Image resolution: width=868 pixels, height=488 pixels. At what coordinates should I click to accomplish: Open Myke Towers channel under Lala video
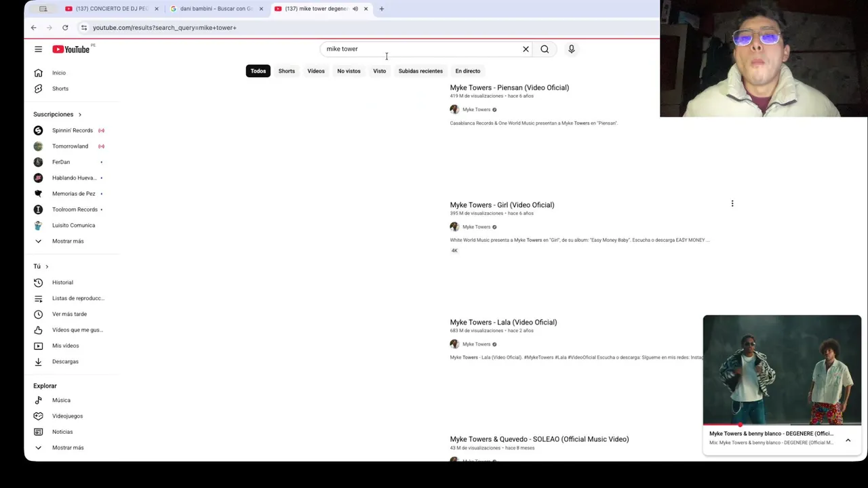[476, 344]
